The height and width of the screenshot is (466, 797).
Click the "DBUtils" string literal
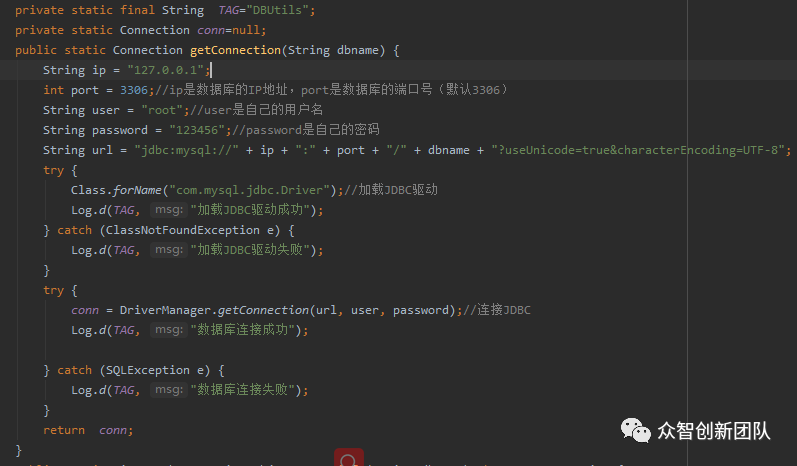click(277, 10)
